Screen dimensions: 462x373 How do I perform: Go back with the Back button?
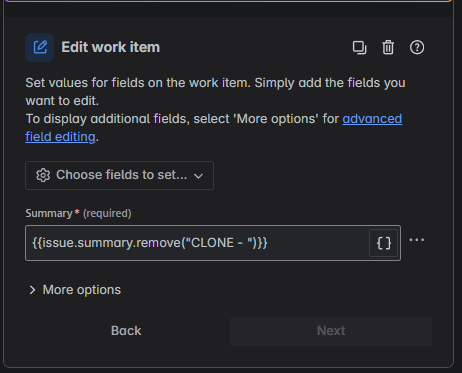point(126,331)
